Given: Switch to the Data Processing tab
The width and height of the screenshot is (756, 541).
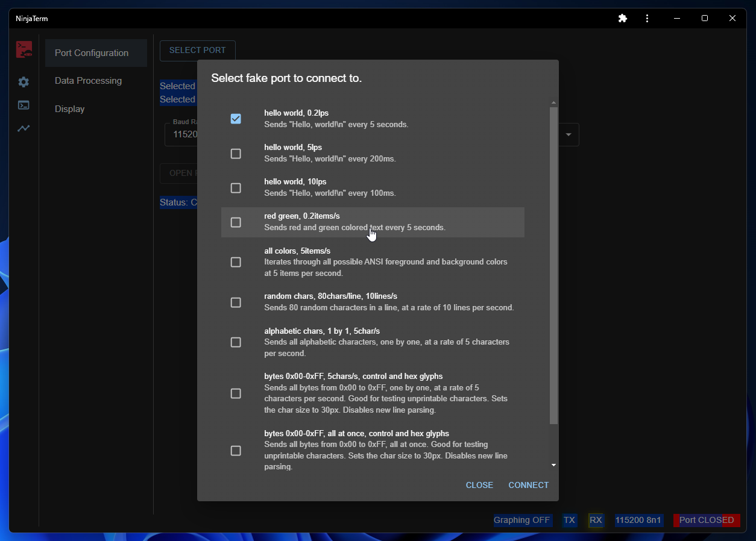Looking at the screenshot, I should (x=88, y=81).
